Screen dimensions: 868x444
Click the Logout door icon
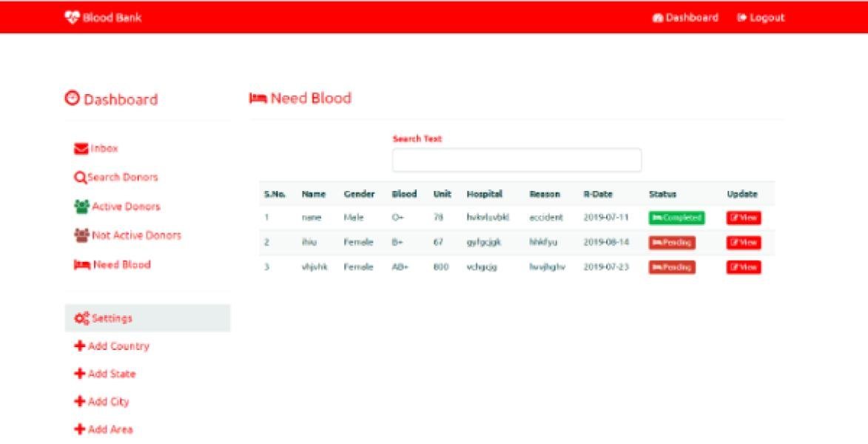[x=741, y=17]
